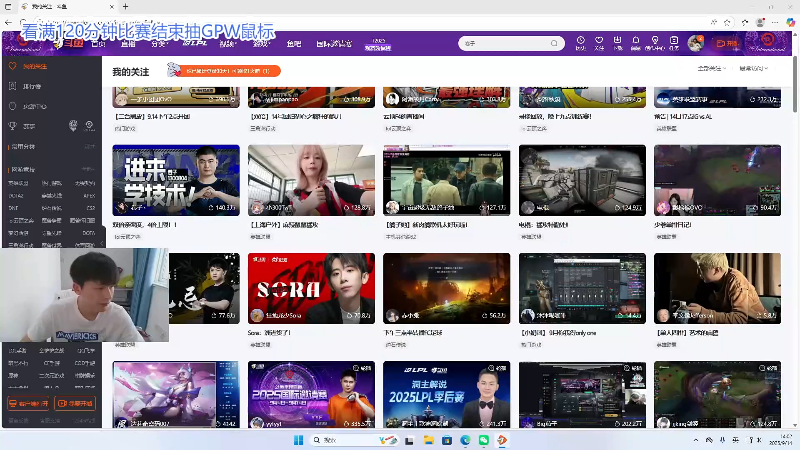Click the highlighted badge link in header nav

(378, 44)
